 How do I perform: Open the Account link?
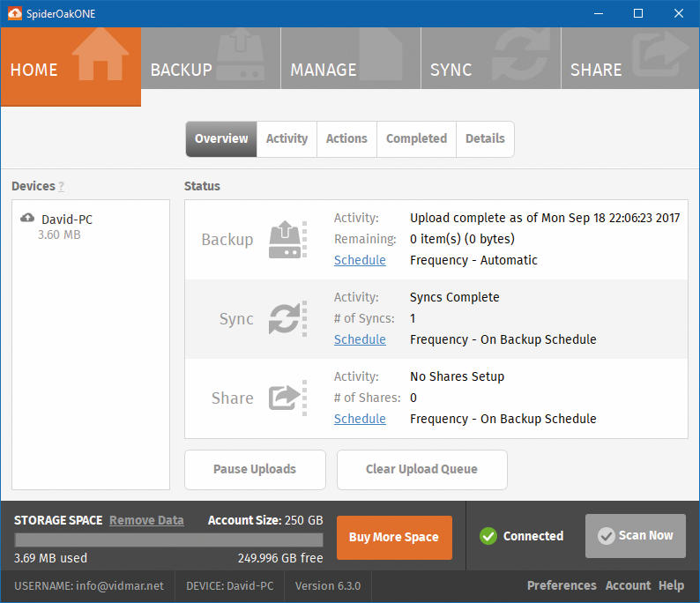coord(628,585)
